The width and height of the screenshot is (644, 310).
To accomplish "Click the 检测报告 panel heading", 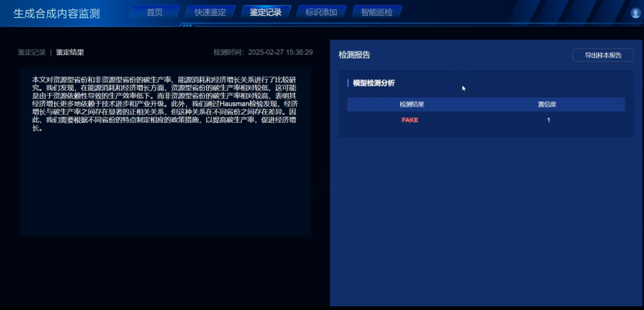I will coord(354,55).
